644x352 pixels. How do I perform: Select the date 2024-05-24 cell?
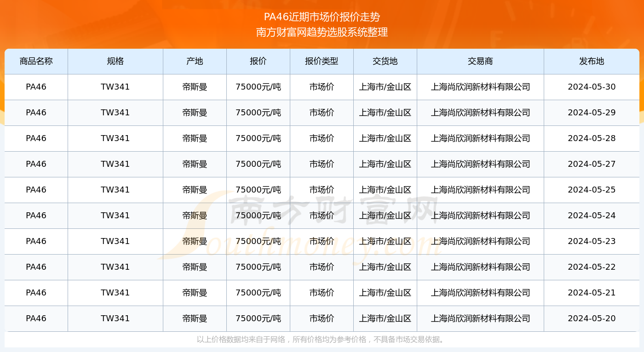click(x=592, y=216)
